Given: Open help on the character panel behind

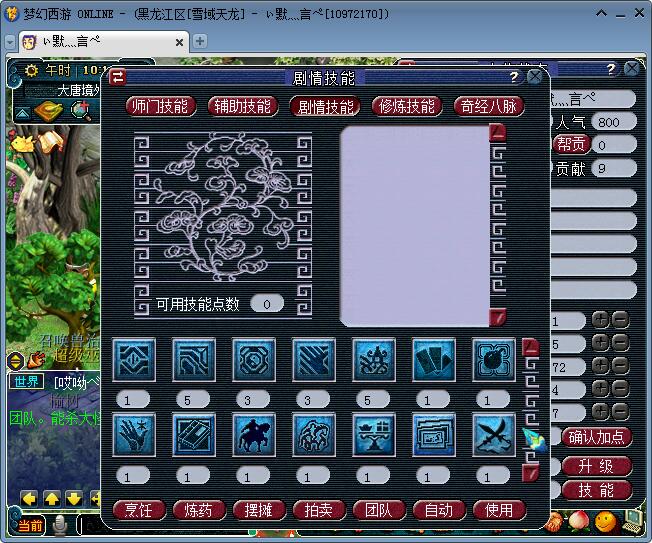Looking at the screenshot, I should (611, 69).
